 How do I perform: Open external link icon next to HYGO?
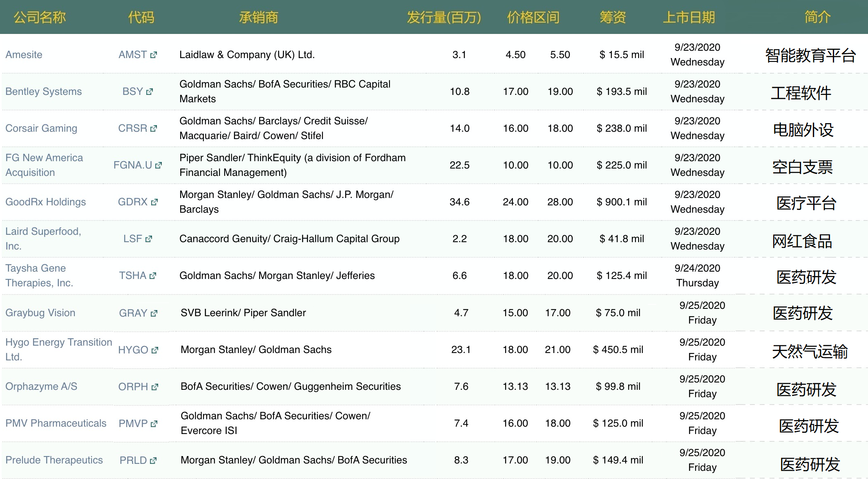155,350
